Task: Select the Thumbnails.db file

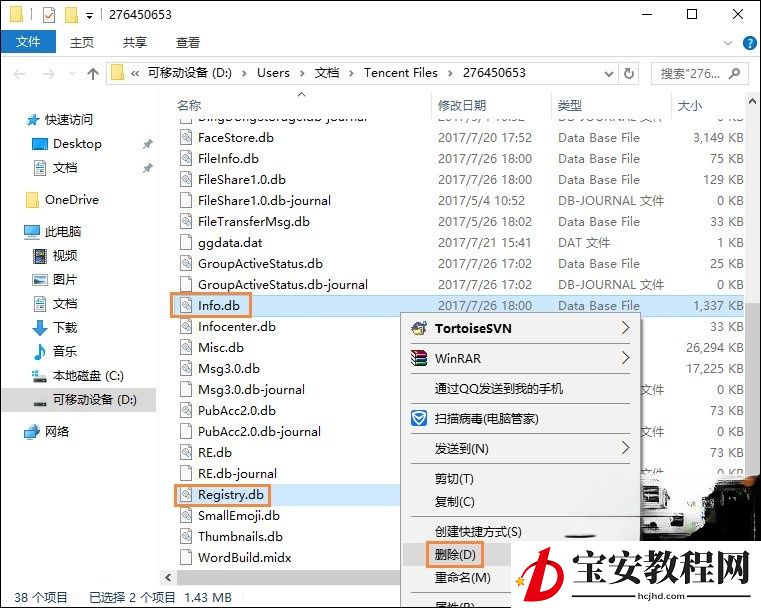Action: pyautogui.click(x=240, y=536)
